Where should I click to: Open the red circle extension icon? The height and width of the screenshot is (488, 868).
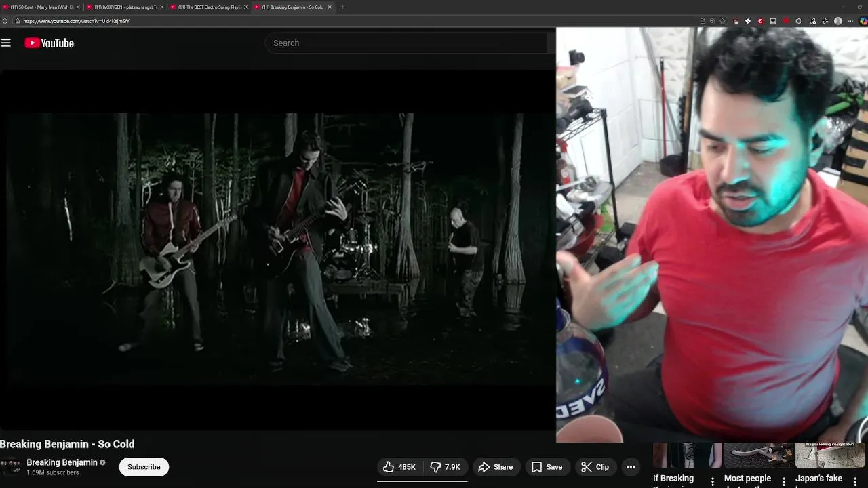[x=760, y=21]
